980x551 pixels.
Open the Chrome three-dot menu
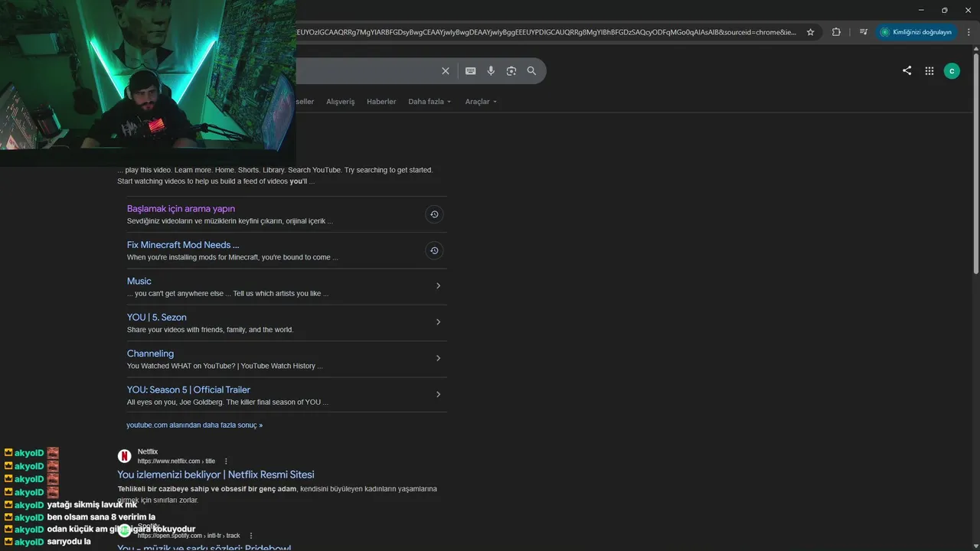click(x=968, y=32)
